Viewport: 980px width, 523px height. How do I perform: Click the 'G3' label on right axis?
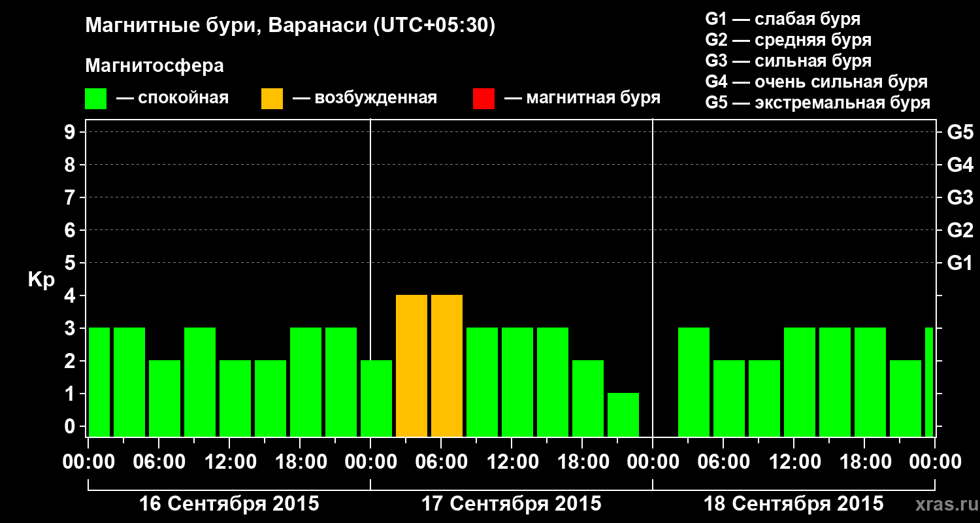tap(960, 197)
